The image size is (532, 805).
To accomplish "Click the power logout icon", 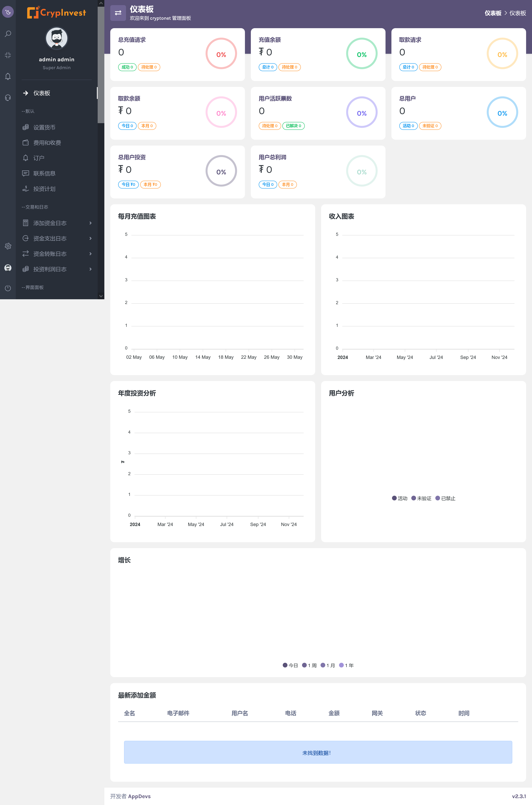I will 8,288.
